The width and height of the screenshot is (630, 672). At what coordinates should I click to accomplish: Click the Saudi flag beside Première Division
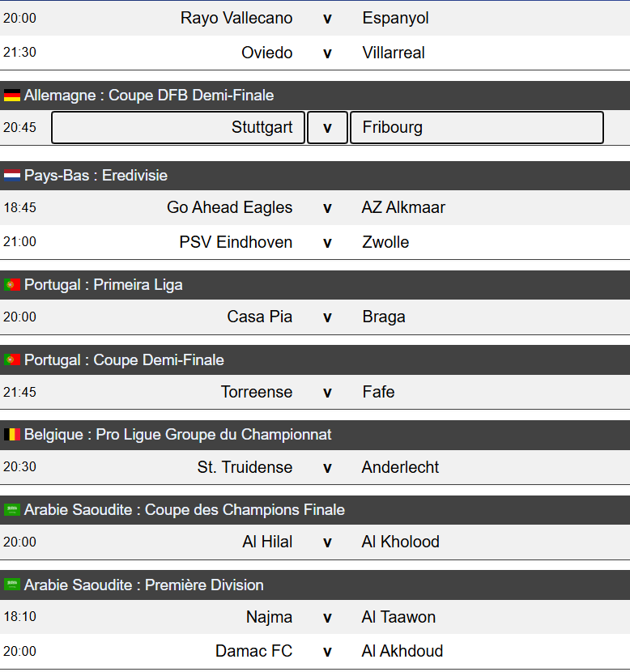(12, 585)
